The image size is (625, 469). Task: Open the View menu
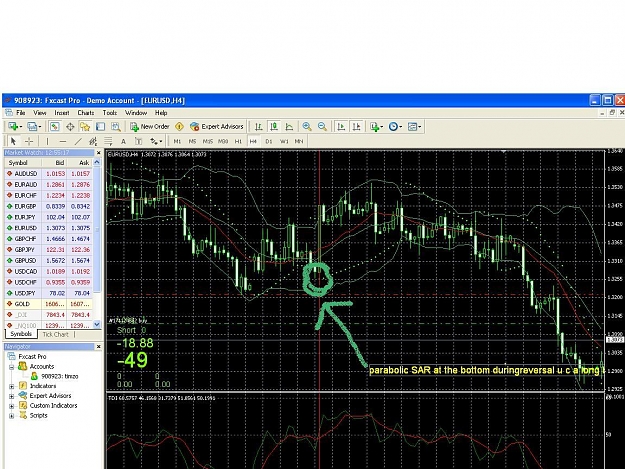coord(40,113)
